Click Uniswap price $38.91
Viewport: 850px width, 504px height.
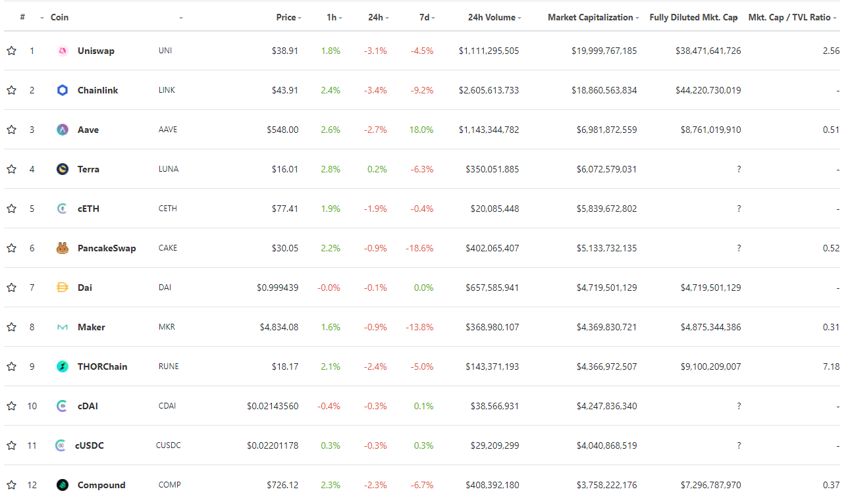pyautogui.click(x=285, y=51)
